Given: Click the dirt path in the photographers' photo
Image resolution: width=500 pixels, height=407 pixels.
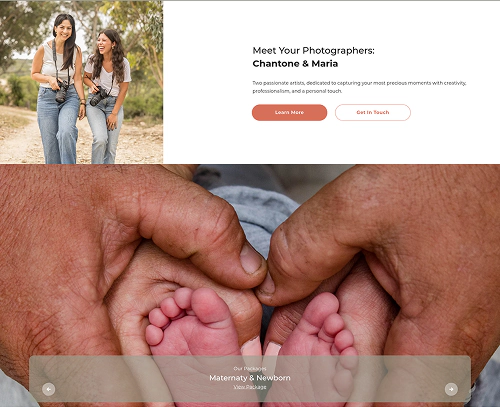Looking at the screenshot, I should [x=20, y=140].
